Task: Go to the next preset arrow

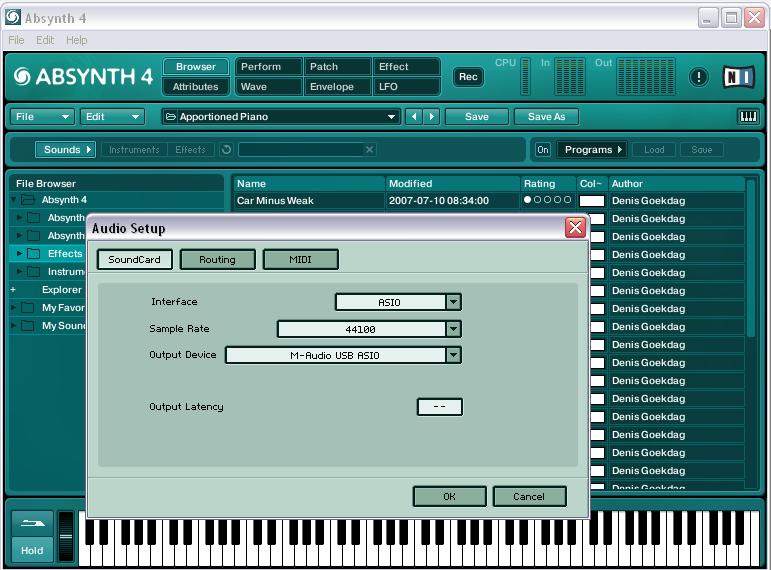Action: pos(431,117)
